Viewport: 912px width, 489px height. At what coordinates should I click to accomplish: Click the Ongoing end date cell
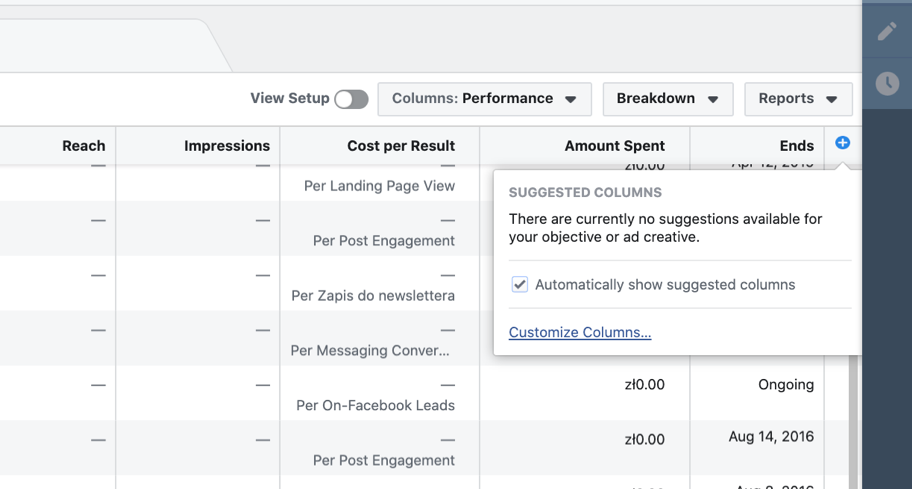coord(786,385)
